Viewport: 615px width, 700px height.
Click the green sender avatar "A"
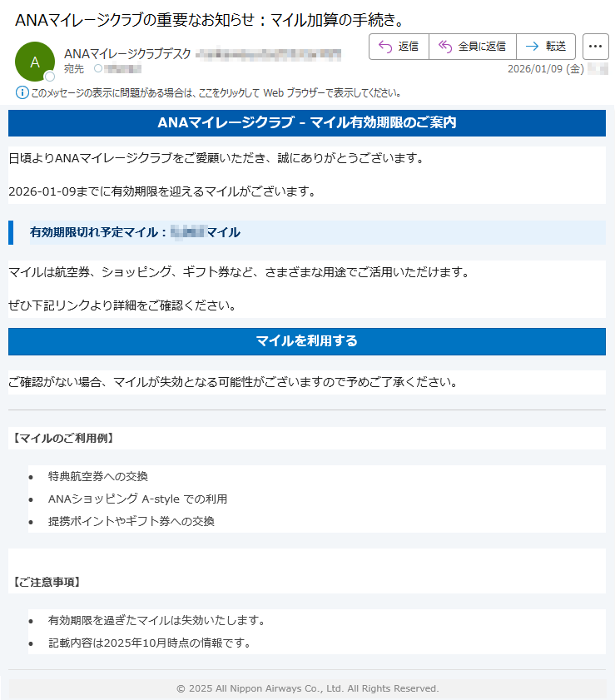coord(34,62)
